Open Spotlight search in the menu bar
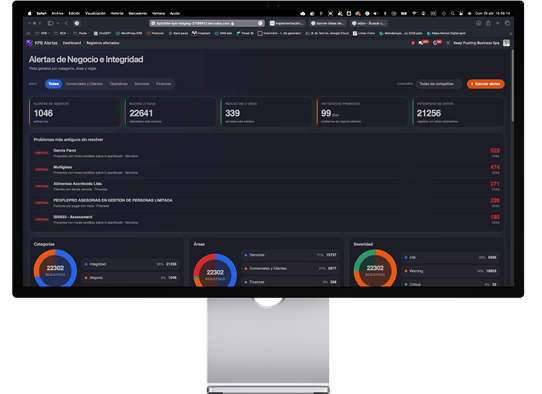The image size is (542, 394). 452,13
